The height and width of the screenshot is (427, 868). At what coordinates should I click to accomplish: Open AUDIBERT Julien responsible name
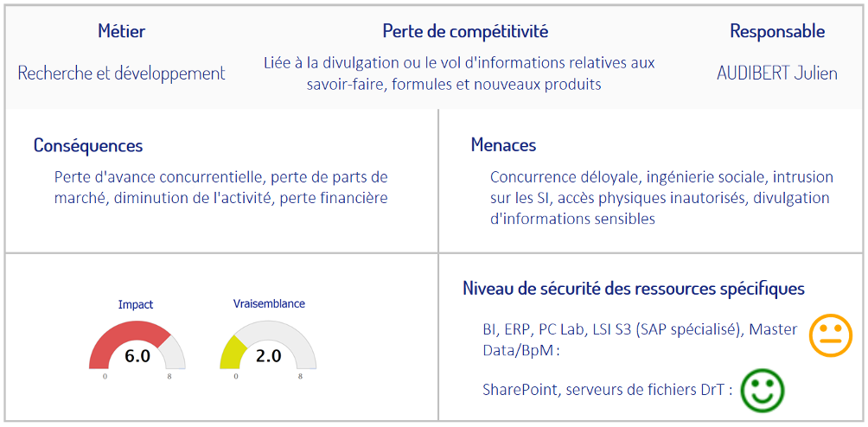coord(777,73)
